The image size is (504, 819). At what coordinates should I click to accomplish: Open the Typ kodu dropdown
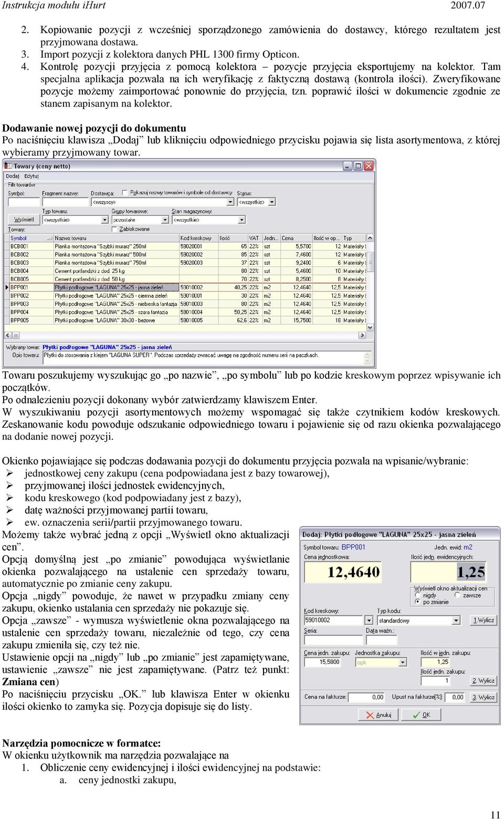(x=419, y=620)
